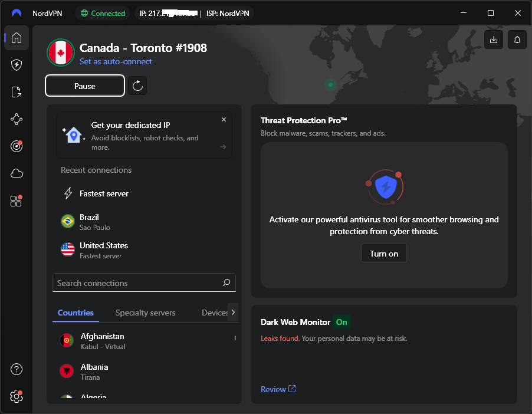Dismiss the dedicated IP banner

224,120
